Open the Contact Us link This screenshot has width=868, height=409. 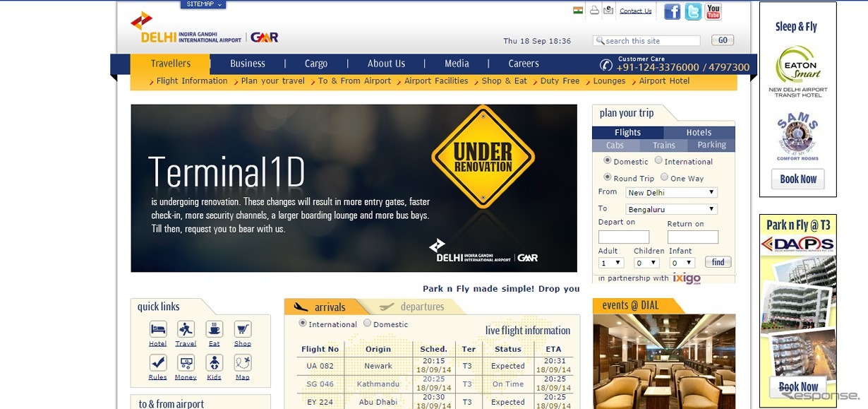click(636, 11)
